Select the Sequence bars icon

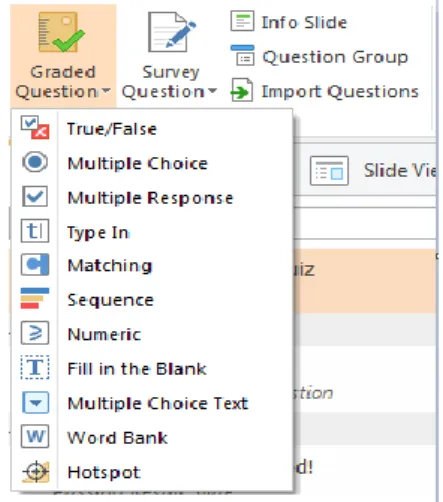35,298
